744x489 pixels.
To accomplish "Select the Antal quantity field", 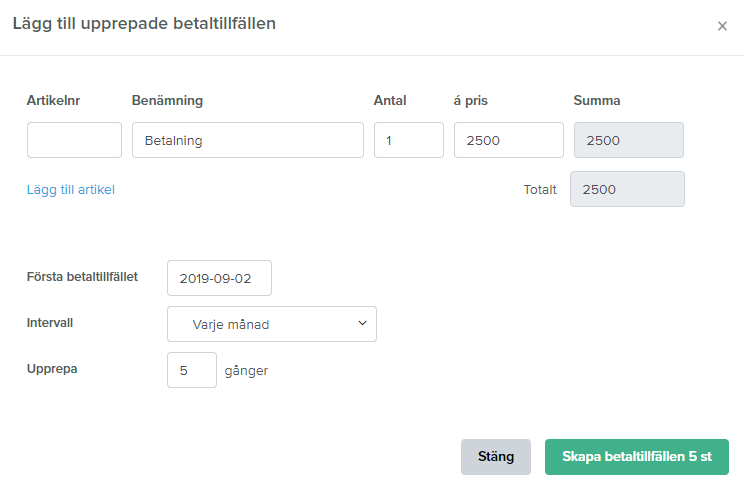I will [x=409, y=140].
